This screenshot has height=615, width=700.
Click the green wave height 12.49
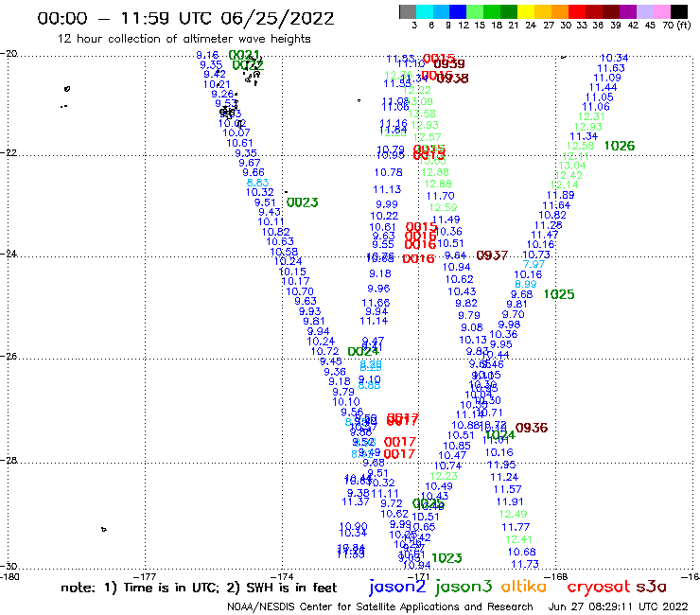point(513,514)
